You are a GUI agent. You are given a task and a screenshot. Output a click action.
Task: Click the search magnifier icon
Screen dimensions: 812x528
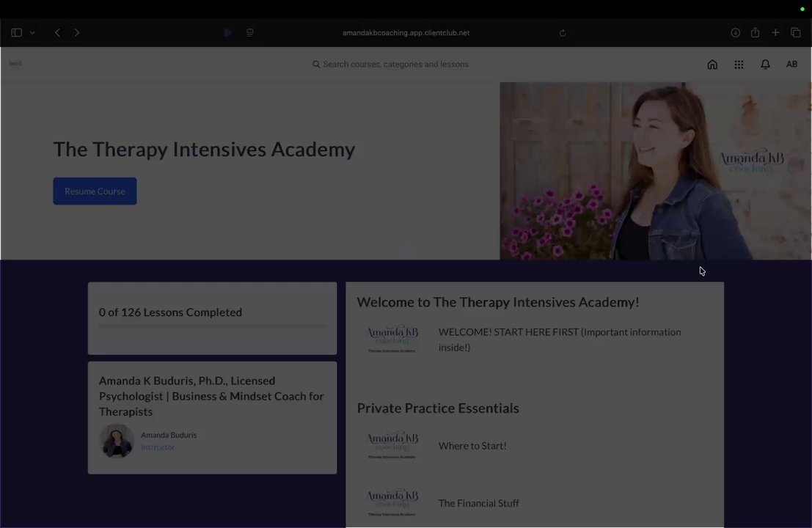tap(316, 65)
